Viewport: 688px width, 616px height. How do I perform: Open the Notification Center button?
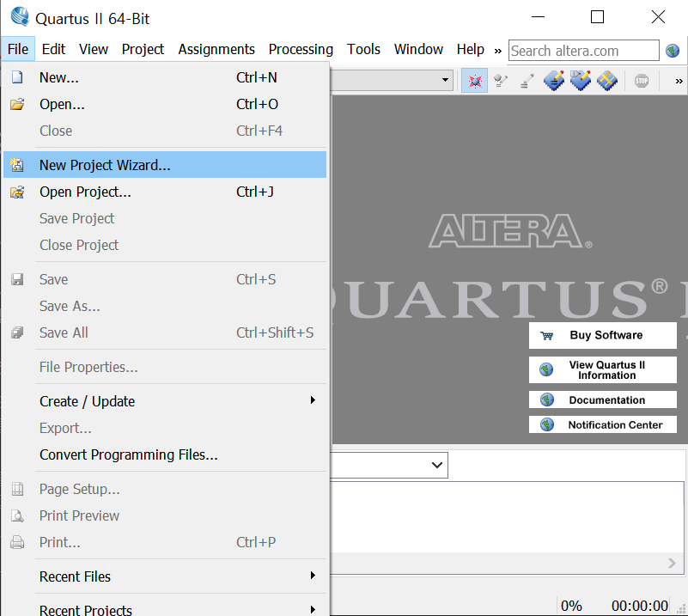602,424
